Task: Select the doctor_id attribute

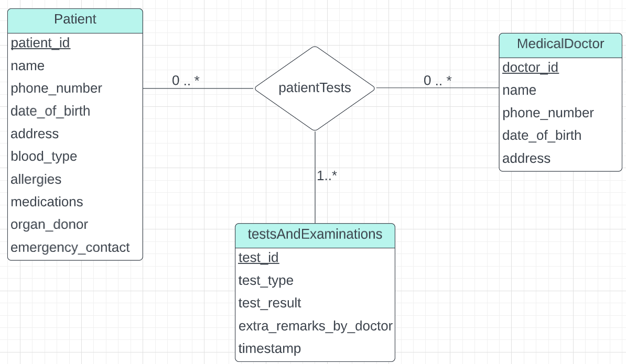Action: 530,68
